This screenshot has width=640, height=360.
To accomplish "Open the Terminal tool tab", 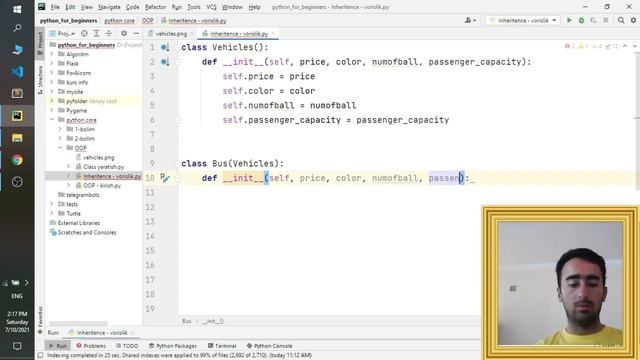I will coord(222,346).
